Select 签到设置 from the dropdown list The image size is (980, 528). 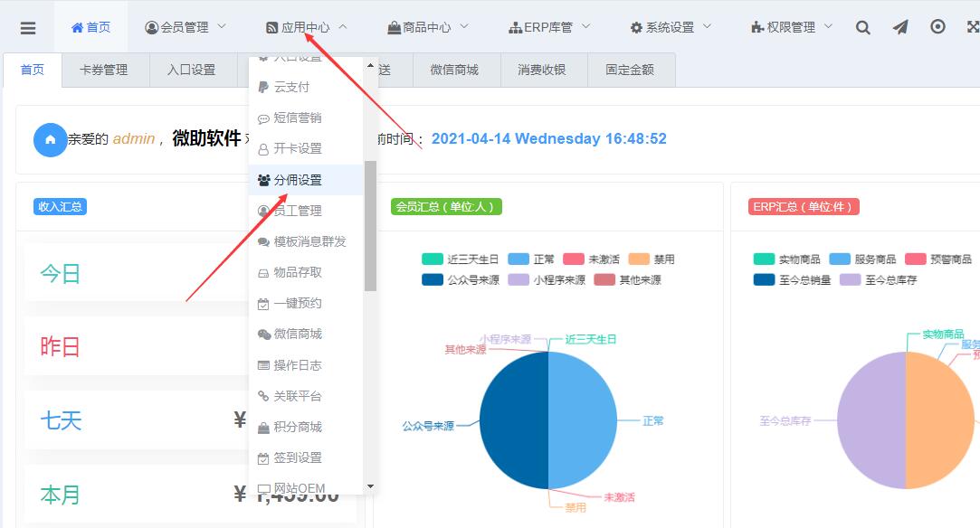point(306,458)
